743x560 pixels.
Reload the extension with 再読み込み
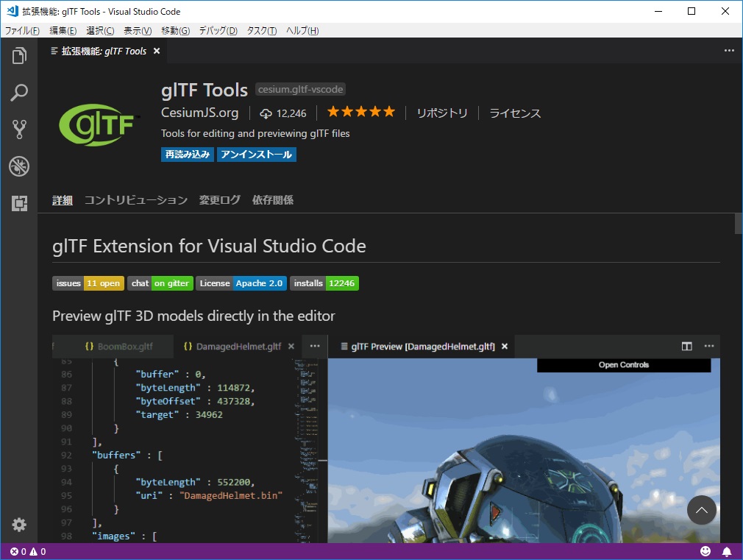pyautogui.click(x=186, y=155)
